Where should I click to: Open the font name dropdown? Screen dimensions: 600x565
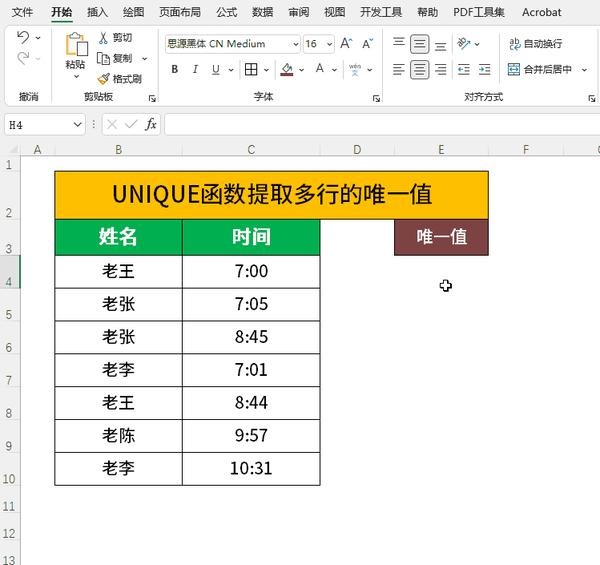295,44
